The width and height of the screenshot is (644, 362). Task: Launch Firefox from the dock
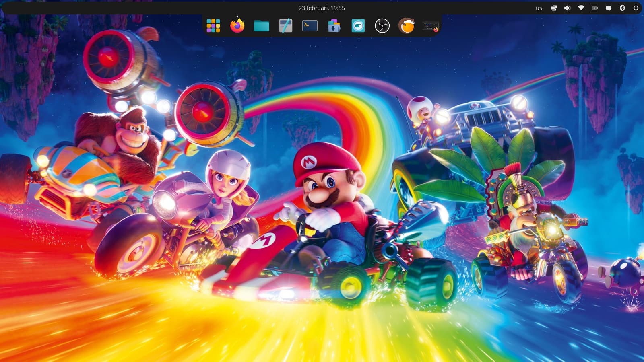point(237,26)
